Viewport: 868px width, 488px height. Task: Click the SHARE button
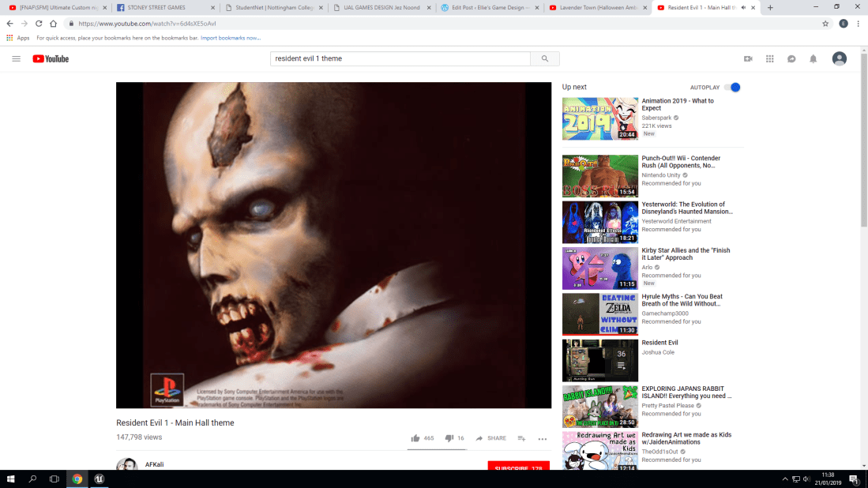pyautogui.click(x=491, y=438)
